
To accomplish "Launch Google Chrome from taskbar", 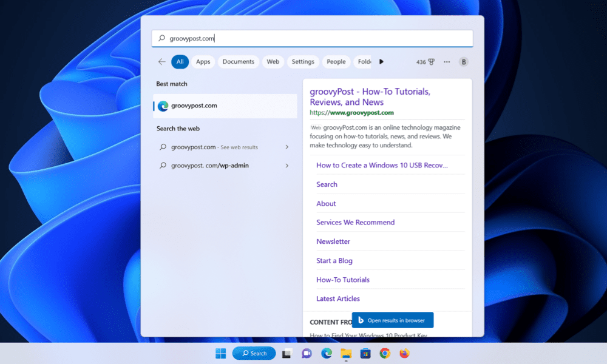I will (x=385, y=353).
